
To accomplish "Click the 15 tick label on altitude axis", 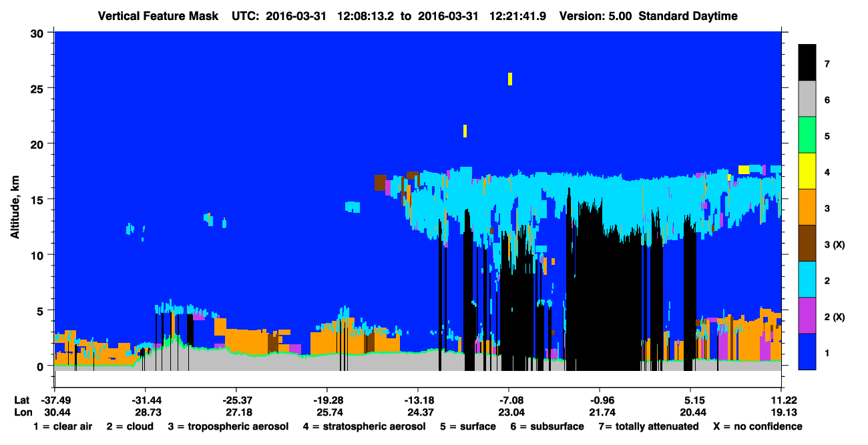I will tap(38, 199).
